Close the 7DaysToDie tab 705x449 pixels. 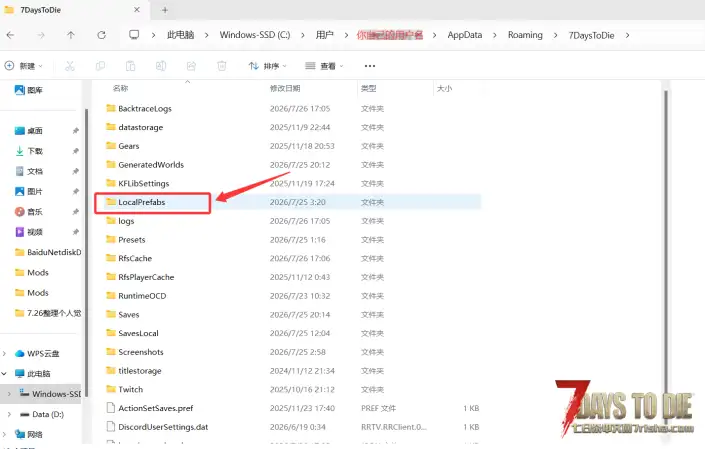pos(137,9)
